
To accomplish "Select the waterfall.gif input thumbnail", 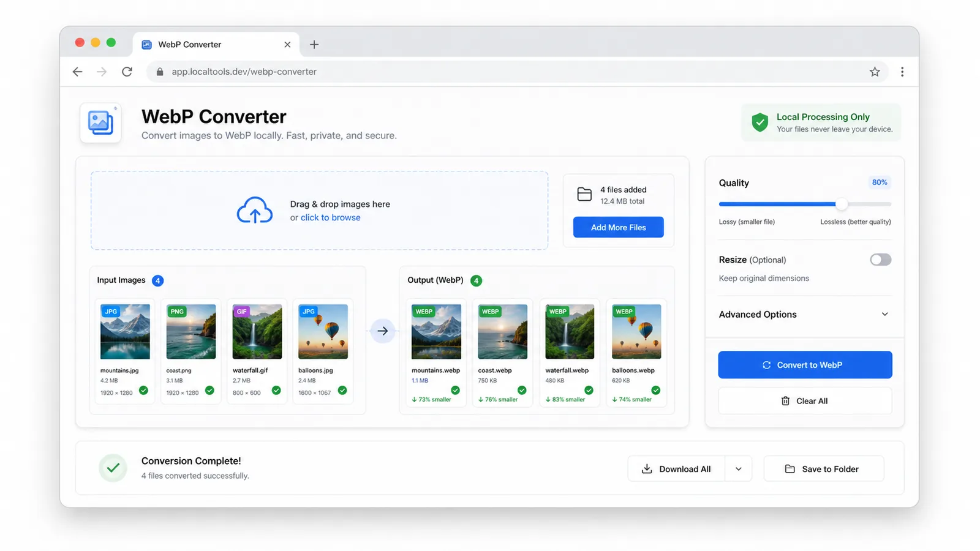I will coord(257,331).
